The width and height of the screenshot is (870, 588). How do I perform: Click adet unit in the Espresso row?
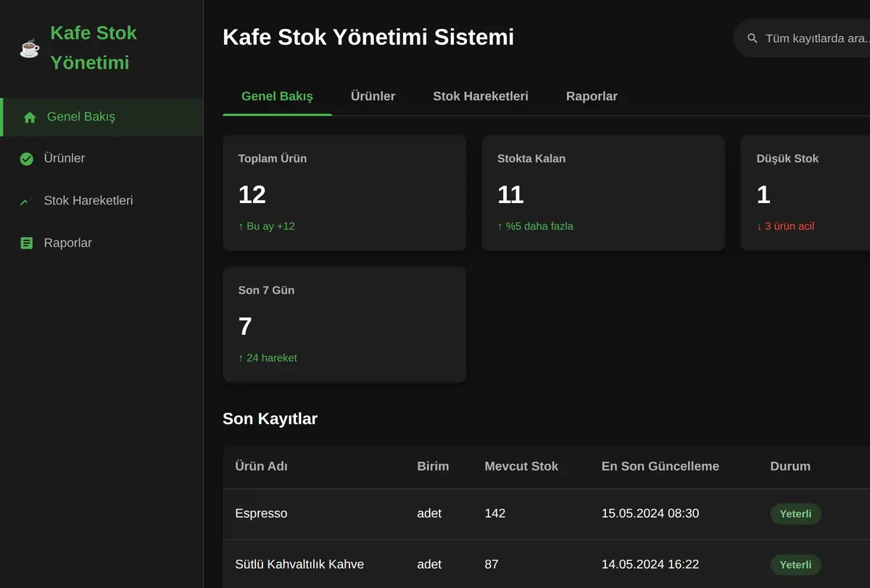[x=429, y=513]
